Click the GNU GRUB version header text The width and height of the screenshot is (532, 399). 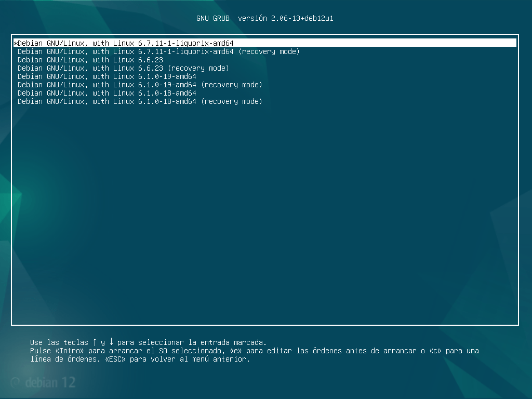[x=265, y=18]
